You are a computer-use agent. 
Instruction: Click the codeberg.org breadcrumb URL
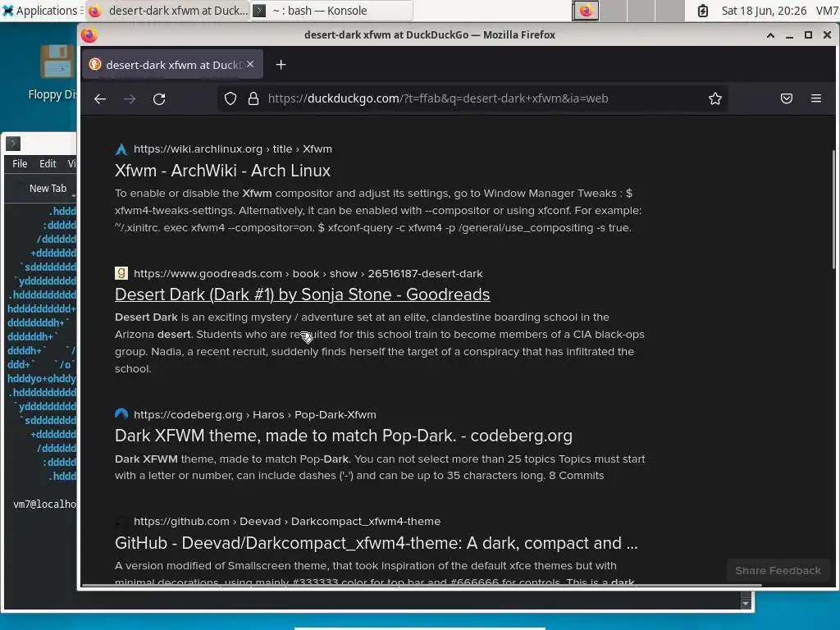click(x=254, y=414)
